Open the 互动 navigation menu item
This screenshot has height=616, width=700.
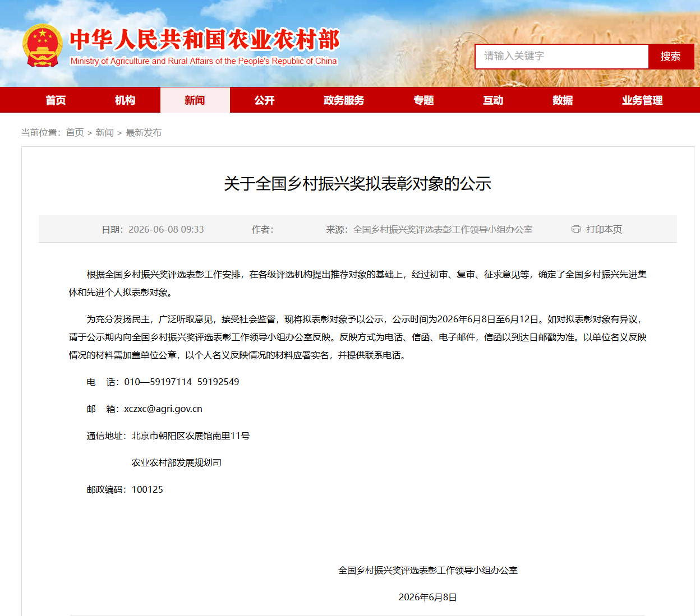click(494, 100)
